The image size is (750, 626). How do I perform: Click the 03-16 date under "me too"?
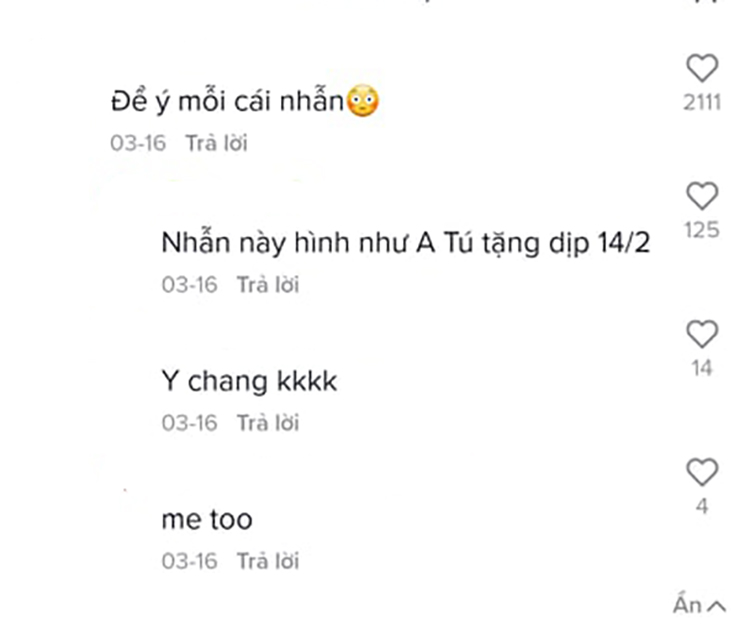click(x=190, y=561)
